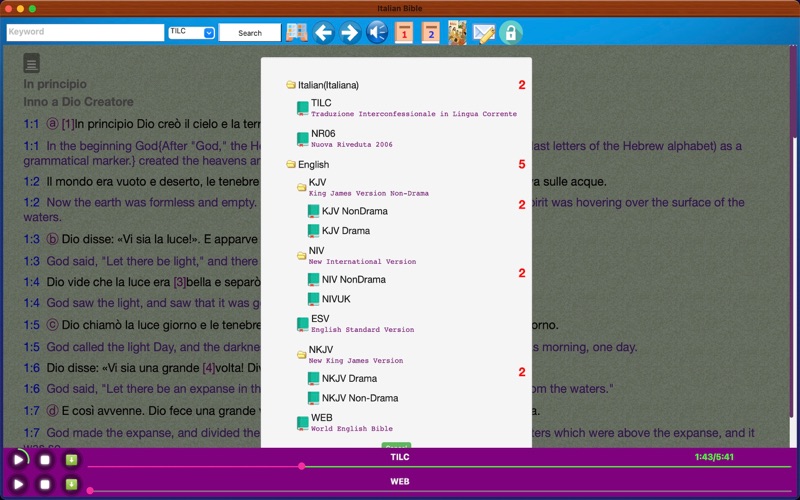The width and height of the screenshot is (800, 500).
Task: Select the first Bible version bookmark icon
Action: [404, 33]
